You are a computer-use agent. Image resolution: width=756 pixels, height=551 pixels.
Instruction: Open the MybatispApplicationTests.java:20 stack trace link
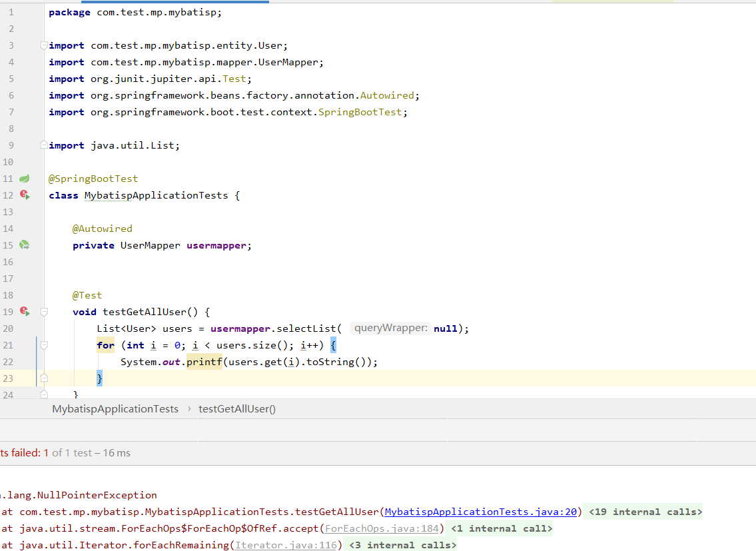click(481, 512)
